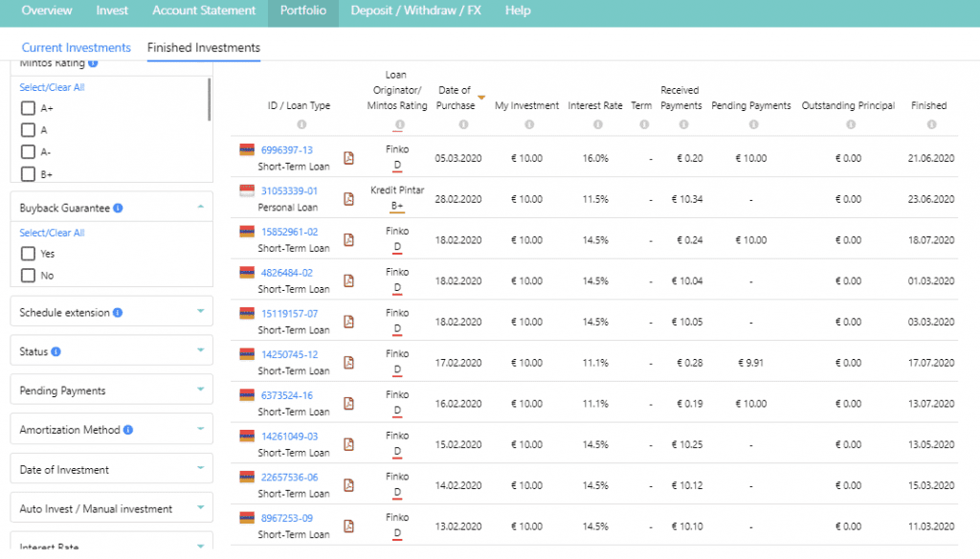Tick the Buyback Guarantee Yes checkbox

(28, 254)
